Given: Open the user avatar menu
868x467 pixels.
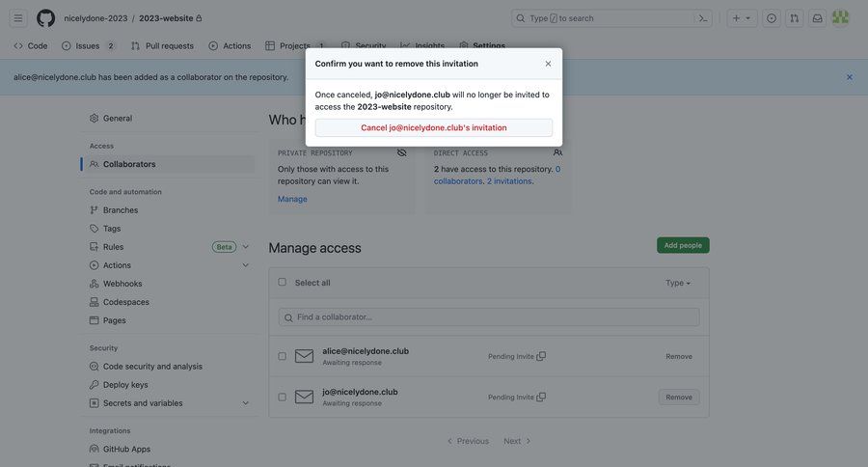Looking at the screenshot, I should click(x=840, y=17).
